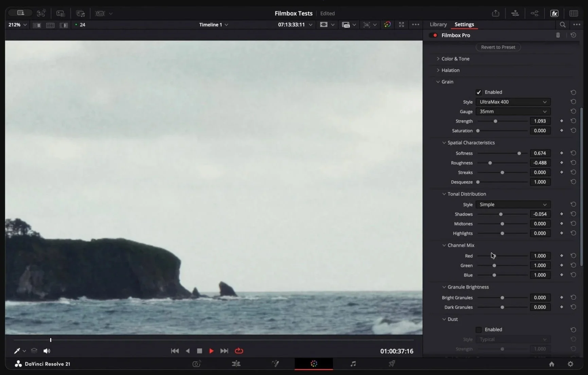Screen dimensions: 588x375
Task: Reset the Grain Strength parameter
Action: [573, 121]
